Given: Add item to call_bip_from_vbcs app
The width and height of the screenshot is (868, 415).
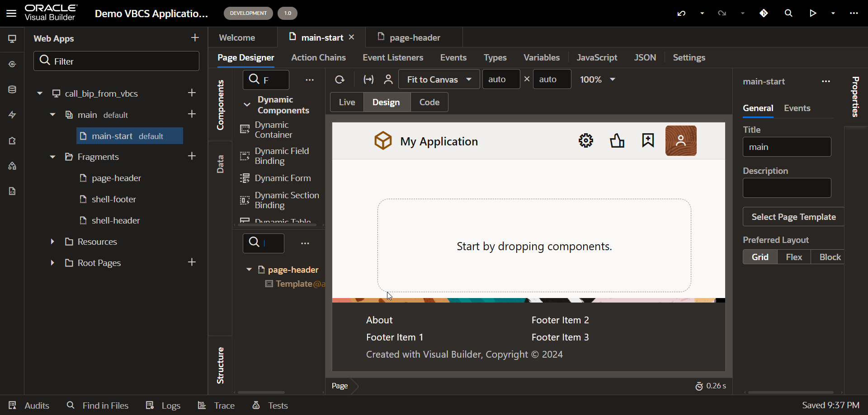Looking at the screenshot, I should pyautogui.click(x=192, y=93).
